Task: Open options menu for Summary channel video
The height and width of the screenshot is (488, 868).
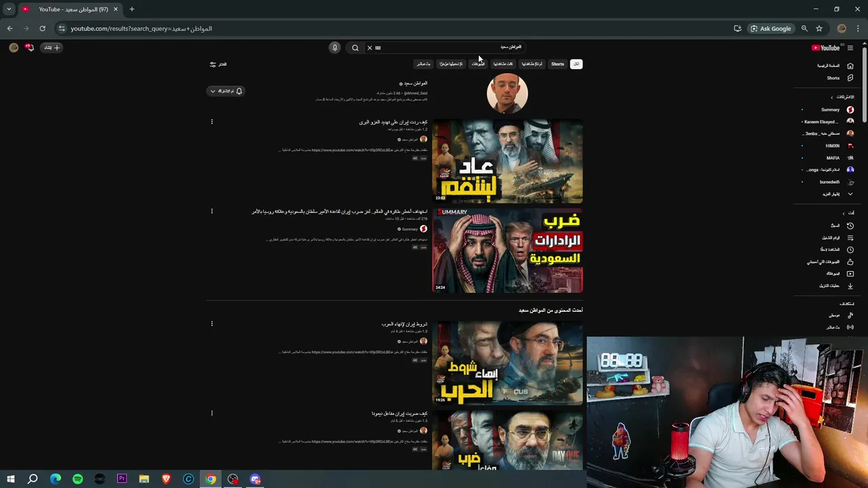Action: 212,211
